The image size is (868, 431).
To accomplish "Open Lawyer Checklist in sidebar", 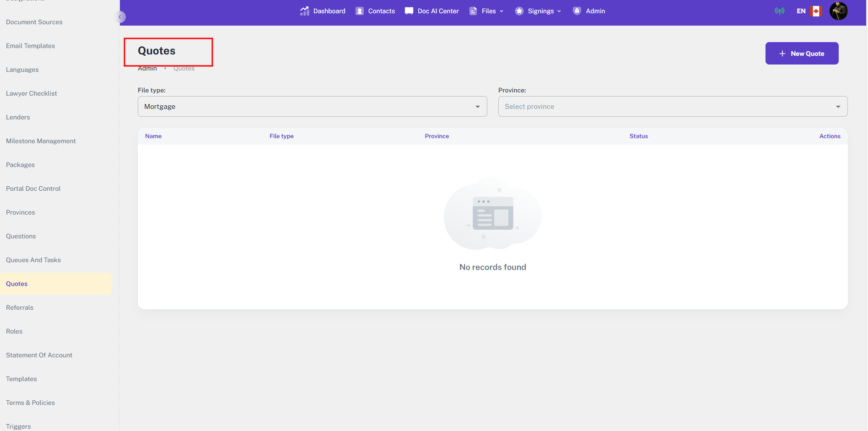I will tap(32, 93).
